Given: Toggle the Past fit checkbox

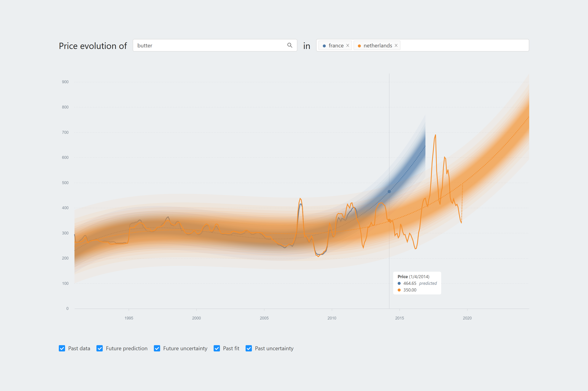Looking at the screenshot, I should click(217, 348).
